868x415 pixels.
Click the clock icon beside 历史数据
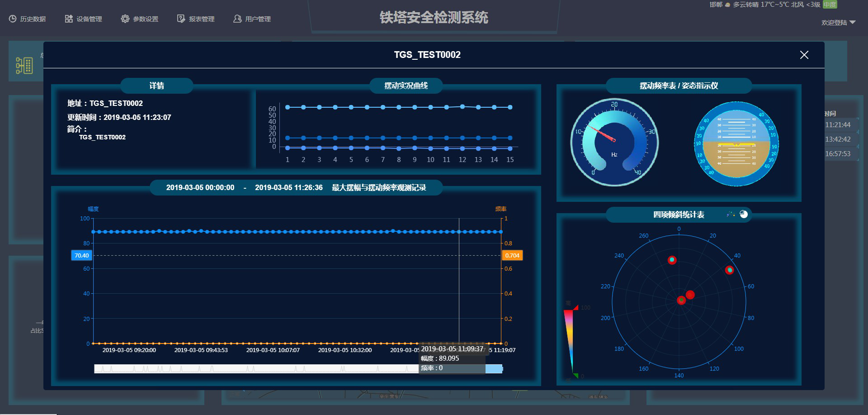[12, 18]
